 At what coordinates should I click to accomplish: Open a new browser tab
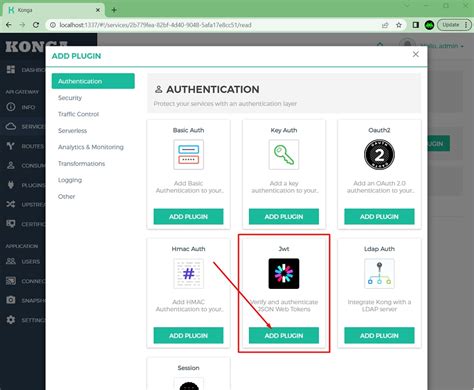coord(114,10)
